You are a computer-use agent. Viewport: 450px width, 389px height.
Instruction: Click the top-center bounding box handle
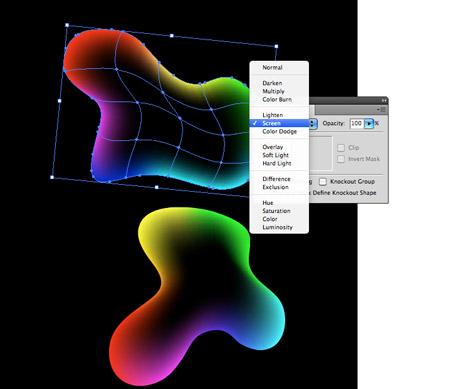pos(172,36)
